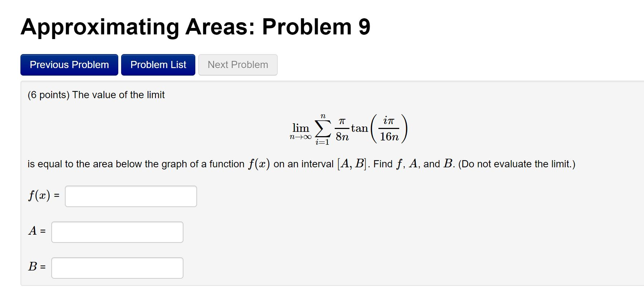Place cursor in the interval A box
644x297 pixels.
coord(117,232)
